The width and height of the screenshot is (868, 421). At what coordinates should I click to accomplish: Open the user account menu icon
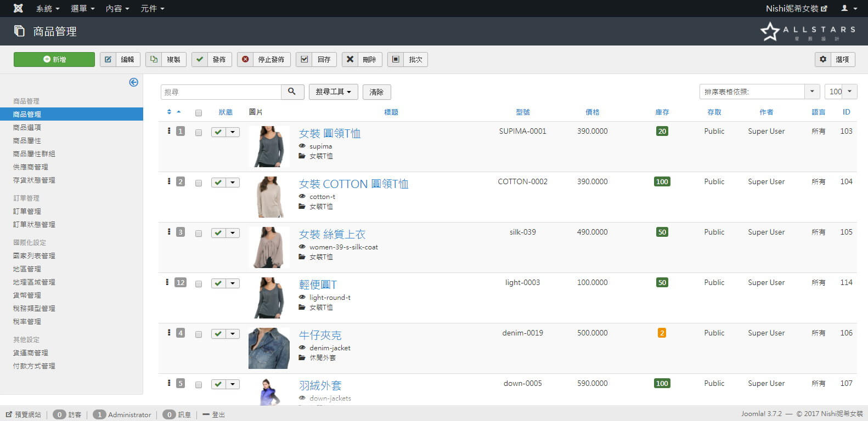coord(848,8)
